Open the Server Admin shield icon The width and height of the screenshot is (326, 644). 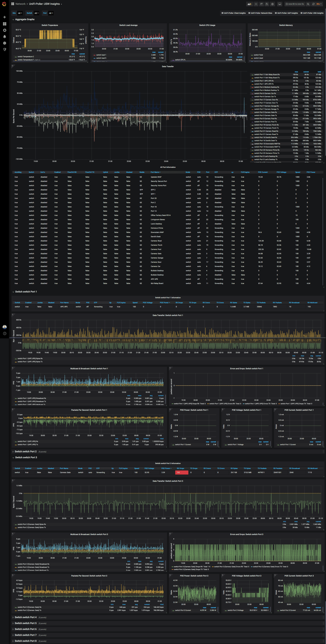pos(4,50)
